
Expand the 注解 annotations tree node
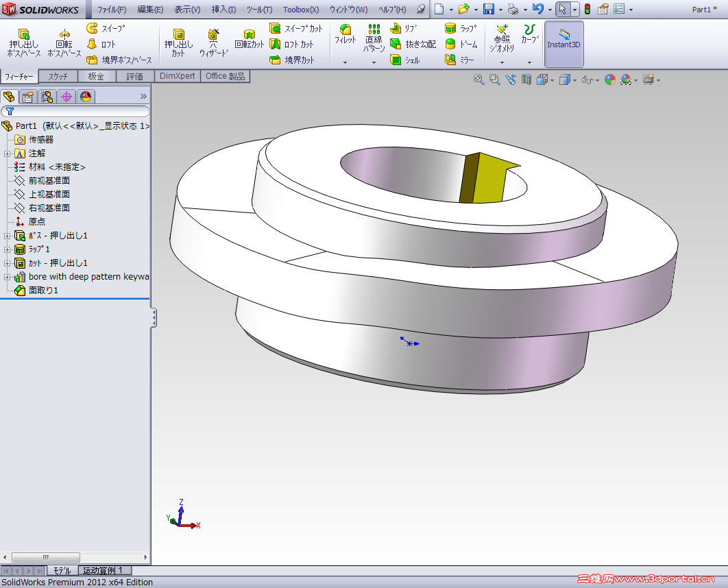coord(6,154)
